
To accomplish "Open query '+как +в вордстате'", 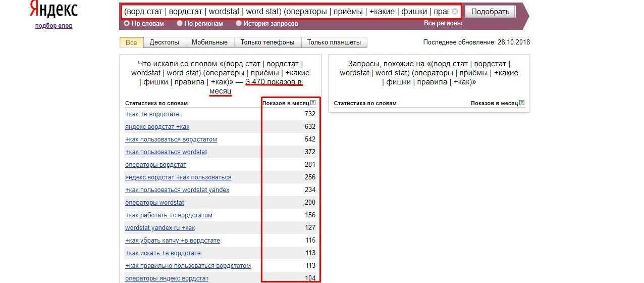I will (152, 114).
